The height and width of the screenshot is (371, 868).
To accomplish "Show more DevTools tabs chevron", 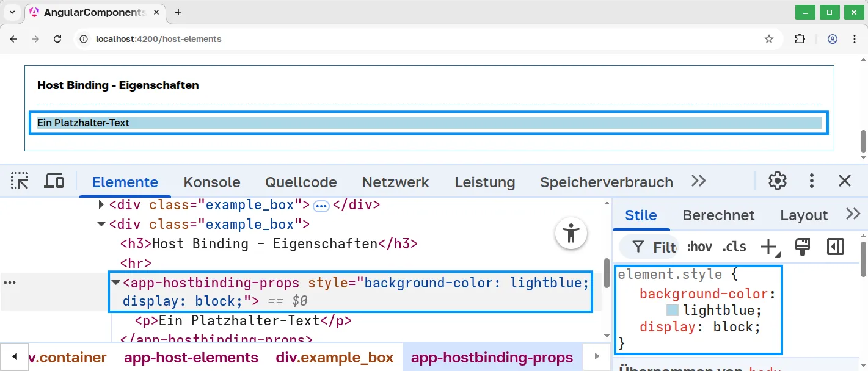I will pyautogui.click(x=699, y=181).
